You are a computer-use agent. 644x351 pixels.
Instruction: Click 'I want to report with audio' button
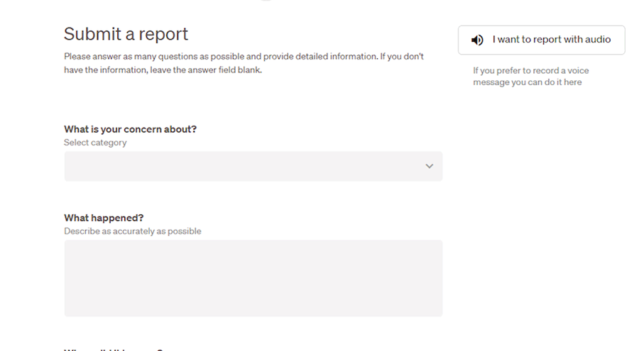click(541, 40)
